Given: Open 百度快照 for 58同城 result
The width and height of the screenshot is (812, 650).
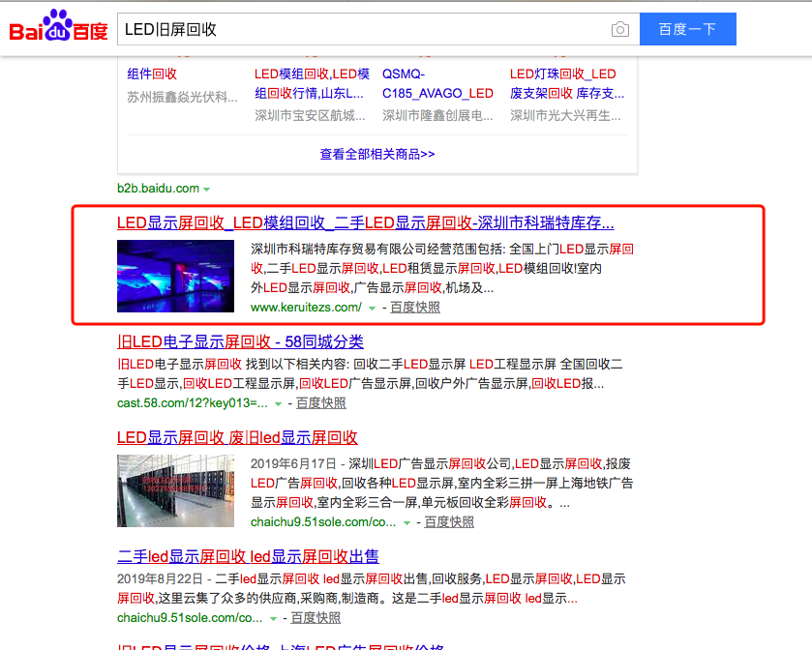Looking at the screenshot, I should click(320, 403).
